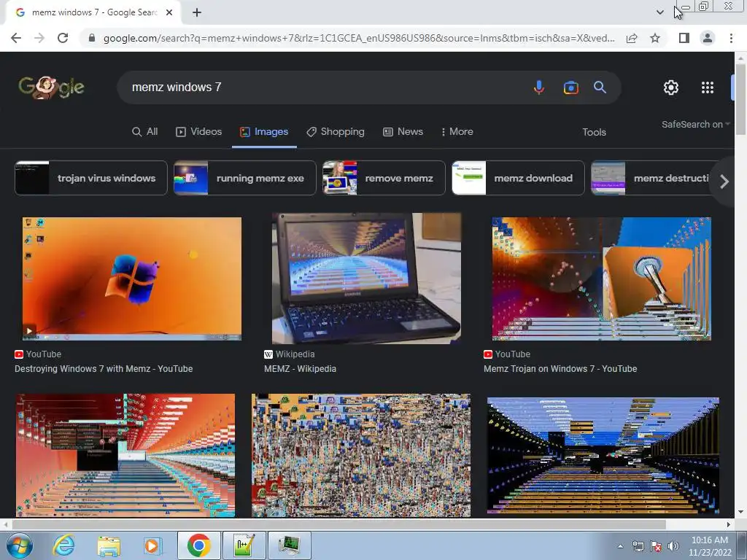Click the scroll down arrow of vertical scrollbar
The image size is (747, 560).
740,513
